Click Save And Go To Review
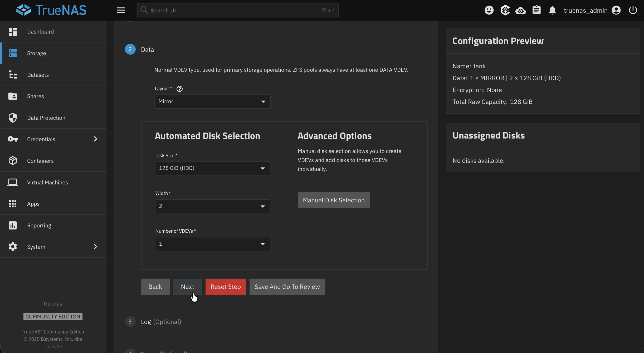Viewport: 644px width, 353px height. coord(287,287)
